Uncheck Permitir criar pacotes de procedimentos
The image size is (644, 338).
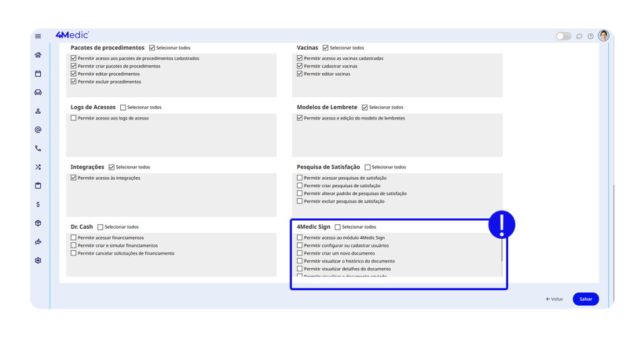74,66
